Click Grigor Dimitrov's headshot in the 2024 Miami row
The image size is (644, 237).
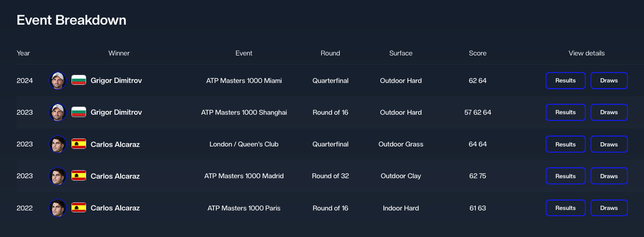coord(58,80)
